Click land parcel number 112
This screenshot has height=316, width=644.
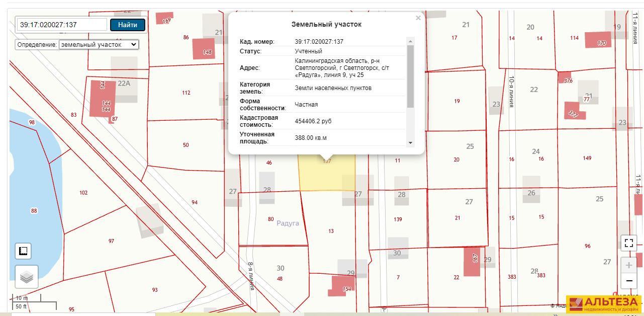pyautogui.click(x=186, y=93)
